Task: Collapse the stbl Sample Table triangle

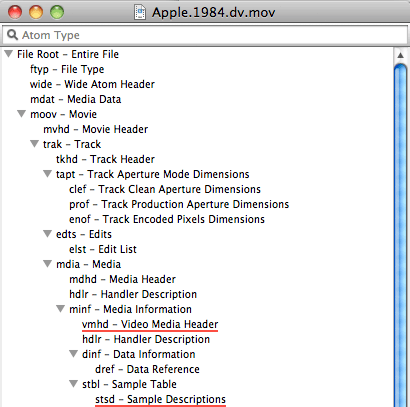Action: (74, 384)
